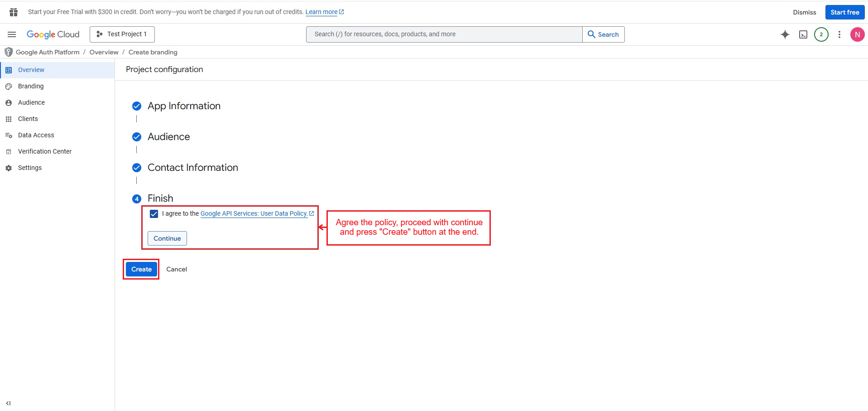868x411 pixels.
Task: Click the gift icon in trial banner
Action: [14, 12]
